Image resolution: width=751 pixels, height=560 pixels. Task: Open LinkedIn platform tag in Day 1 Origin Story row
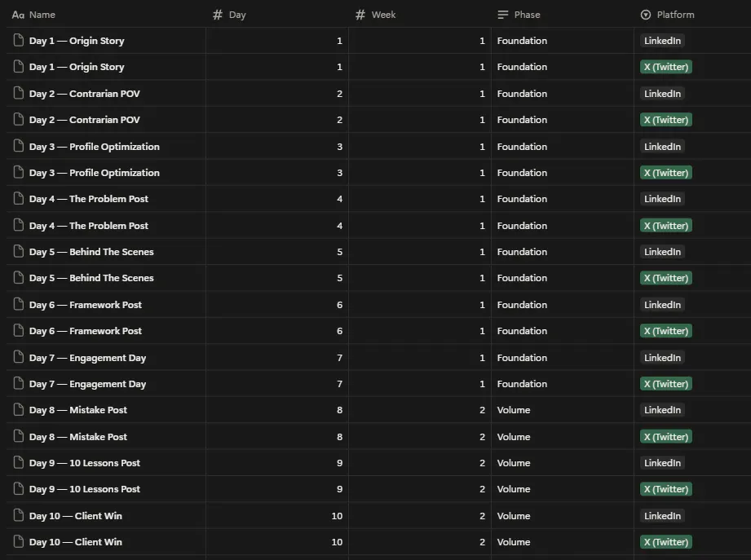click(662, 41)
